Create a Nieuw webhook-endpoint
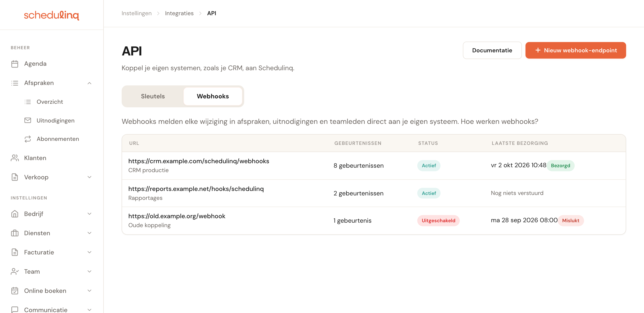 pyautogui.click(x=576, y=50)
